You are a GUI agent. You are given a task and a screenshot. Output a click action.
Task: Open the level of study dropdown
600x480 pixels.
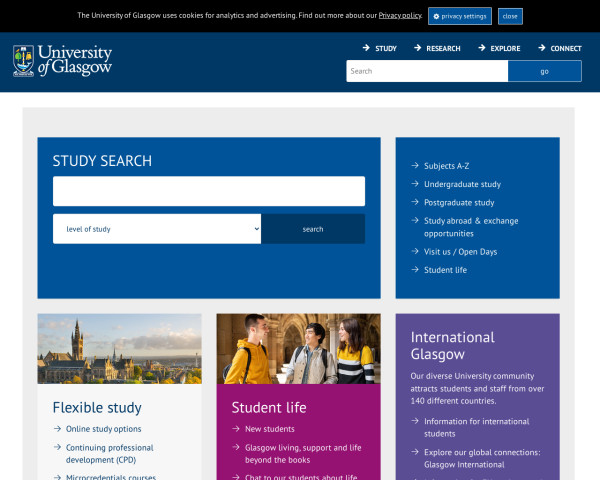pyautogui.click(x=157, y=229)
